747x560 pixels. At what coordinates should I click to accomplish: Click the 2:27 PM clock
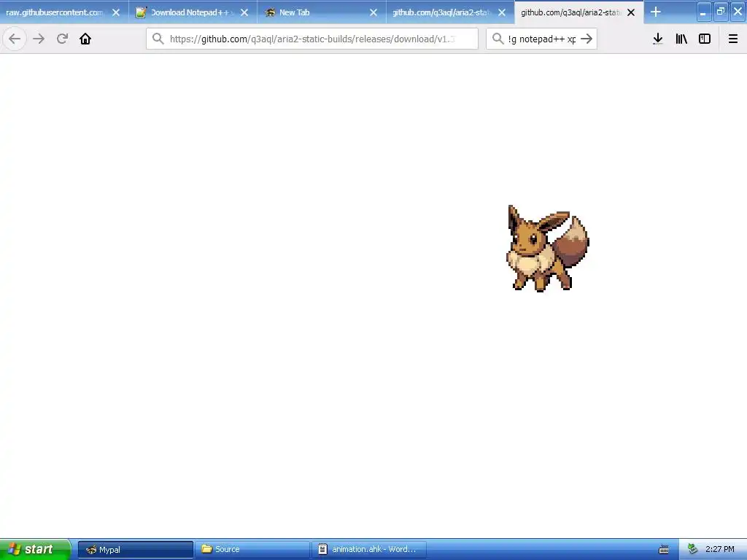click(x=719, y=549)
